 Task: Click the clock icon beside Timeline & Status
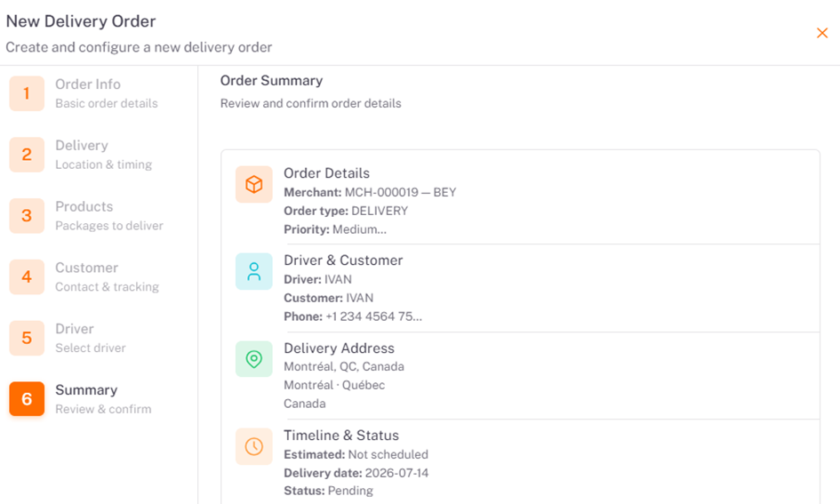coord(254,446)
